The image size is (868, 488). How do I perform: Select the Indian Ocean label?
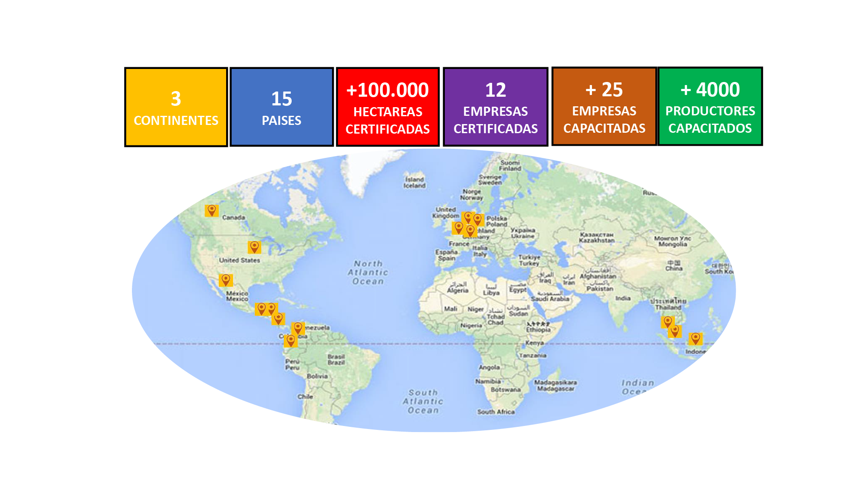[x=637, y=387]
